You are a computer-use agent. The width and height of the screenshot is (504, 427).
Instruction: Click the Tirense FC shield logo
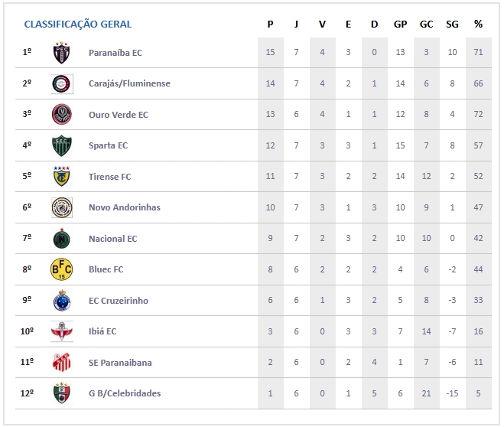pyautogui.click(x=61, y=177)
